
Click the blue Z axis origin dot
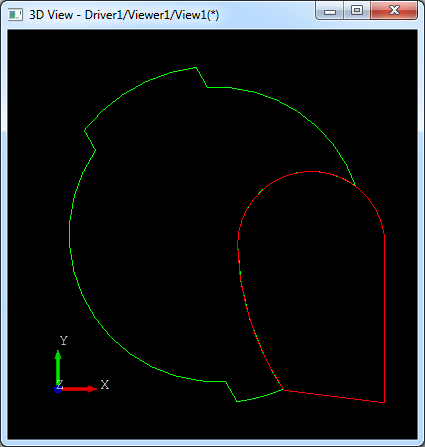[58, 389]
